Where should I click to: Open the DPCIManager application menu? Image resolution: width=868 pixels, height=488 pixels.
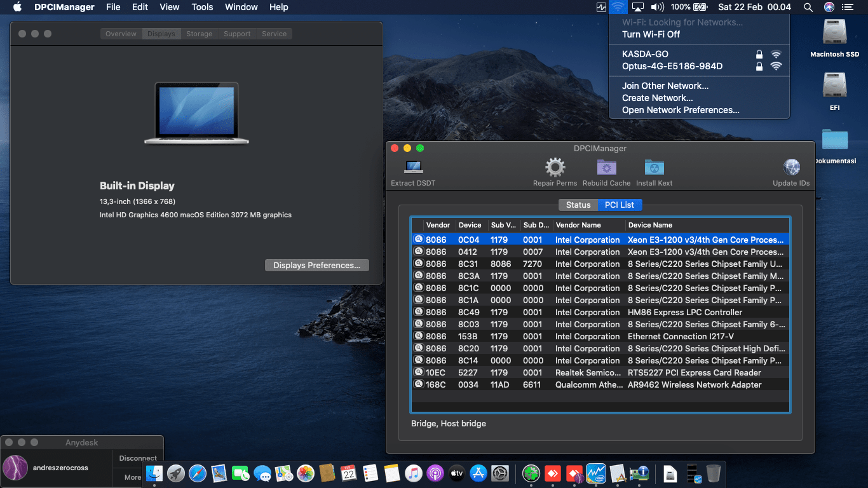(x=64, y=7)
